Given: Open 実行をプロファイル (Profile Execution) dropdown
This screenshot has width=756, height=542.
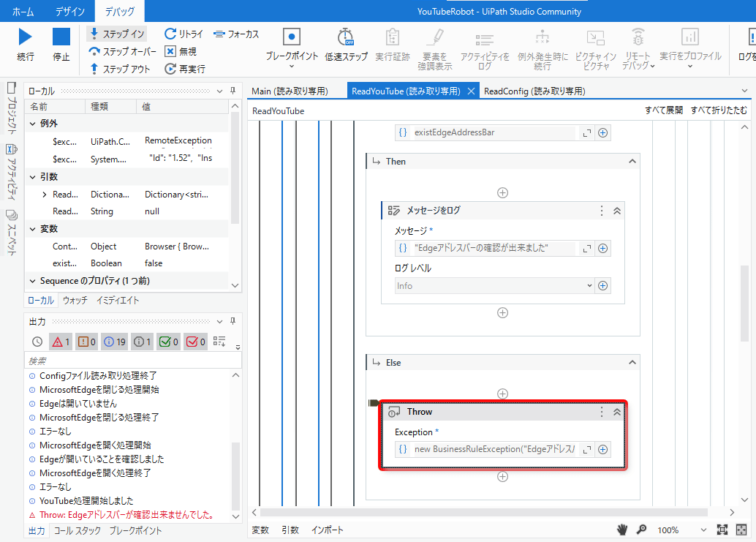Looking at the screenshot, I should click(x=690, y=49).
